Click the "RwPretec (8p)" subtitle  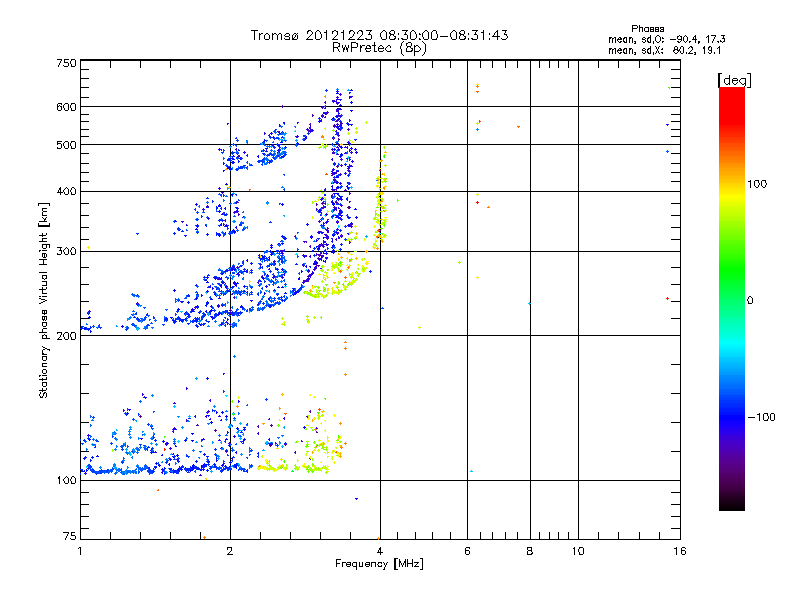click(x=379, y=48)
